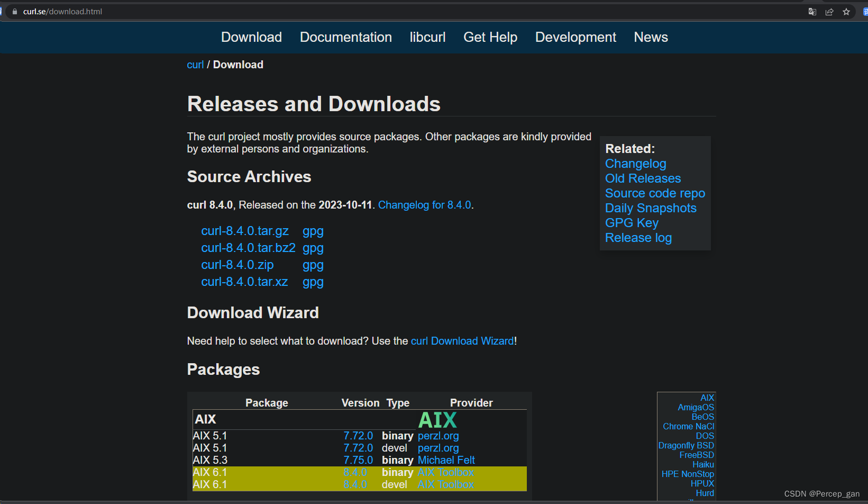Go to curl home via breadcrumb
Screen dimensions: 868x504
point(195,65)
